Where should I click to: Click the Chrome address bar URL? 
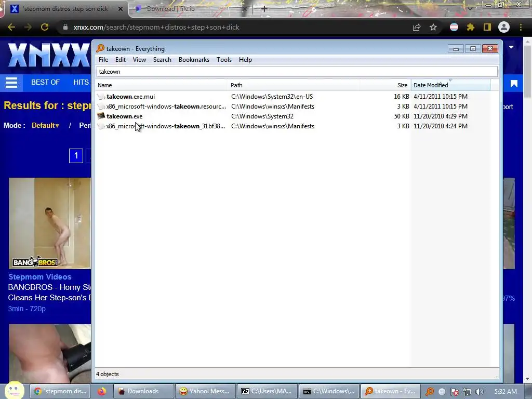156,27
